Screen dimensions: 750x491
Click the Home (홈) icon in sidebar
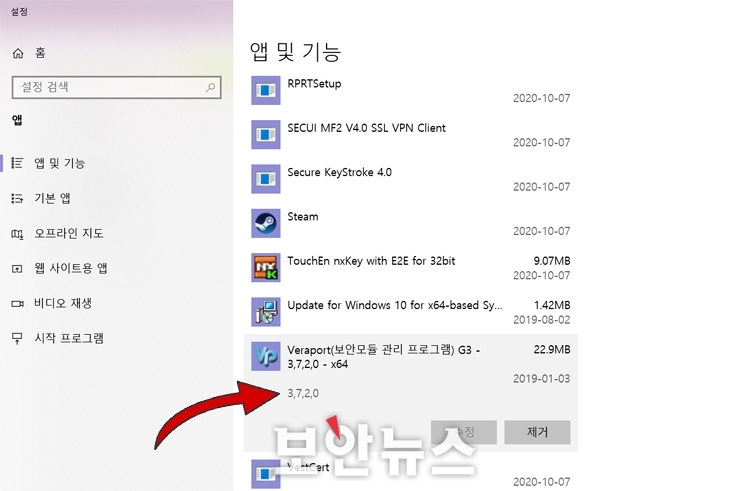pyautogui.click(x=18, y=53)
